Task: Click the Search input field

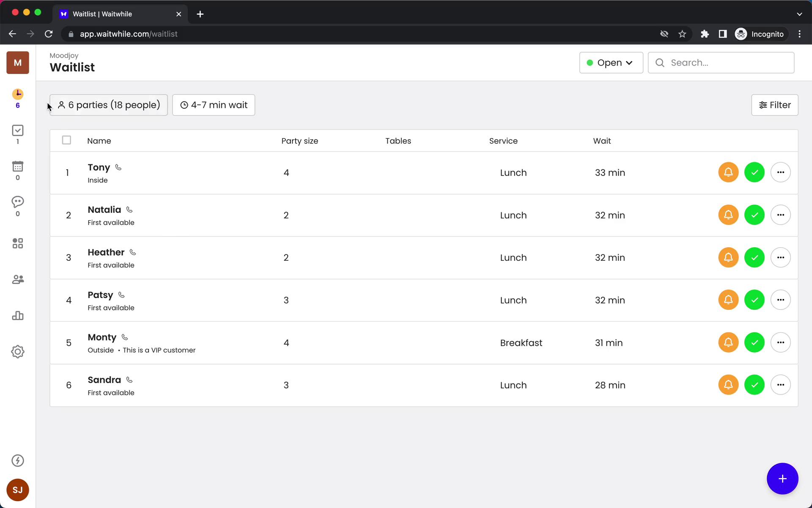Action: click(x=720, y=63)
